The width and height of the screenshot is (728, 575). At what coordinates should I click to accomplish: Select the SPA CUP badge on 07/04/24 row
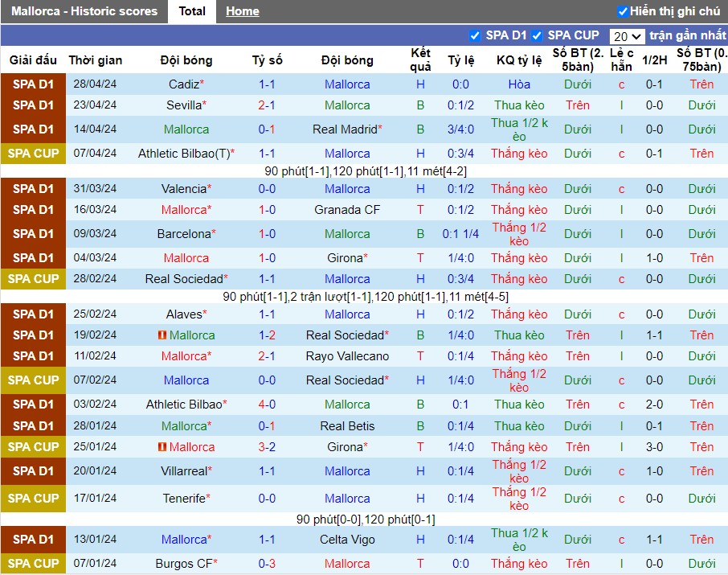(x=34, y=154)
